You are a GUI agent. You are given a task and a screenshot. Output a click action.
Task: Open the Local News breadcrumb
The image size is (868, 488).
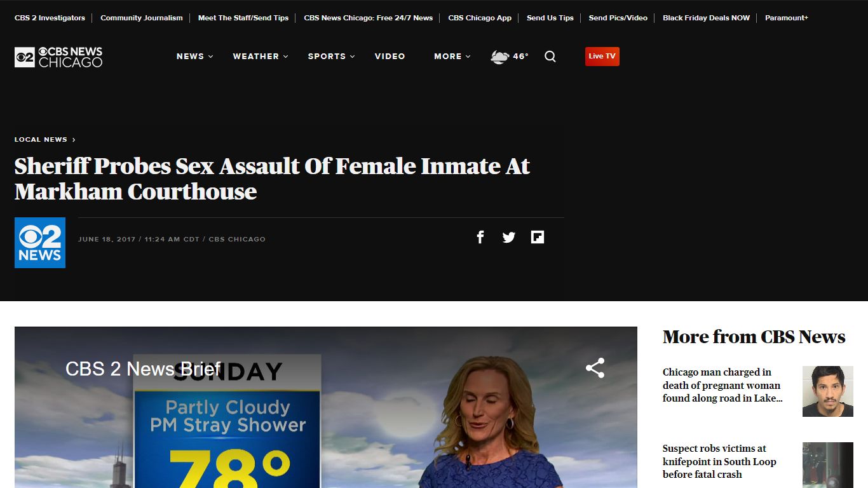click(45, 139)
